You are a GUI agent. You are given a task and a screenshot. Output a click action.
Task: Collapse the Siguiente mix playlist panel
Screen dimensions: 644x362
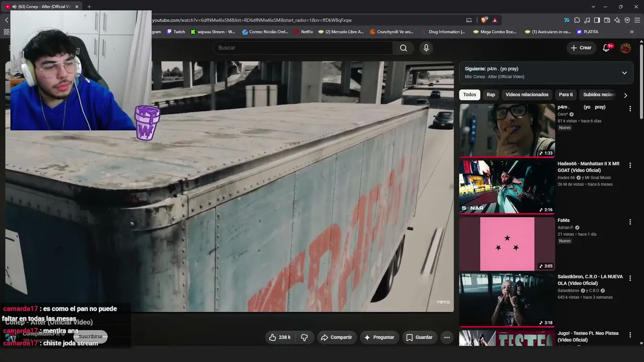pos(624,73)
